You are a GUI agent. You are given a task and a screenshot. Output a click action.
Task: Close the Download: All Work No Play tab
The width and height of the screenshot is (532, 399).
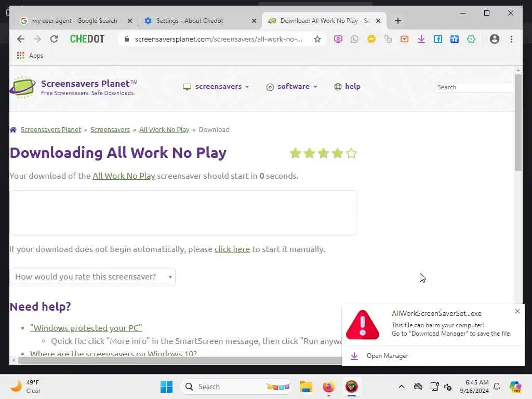point(378,21)
